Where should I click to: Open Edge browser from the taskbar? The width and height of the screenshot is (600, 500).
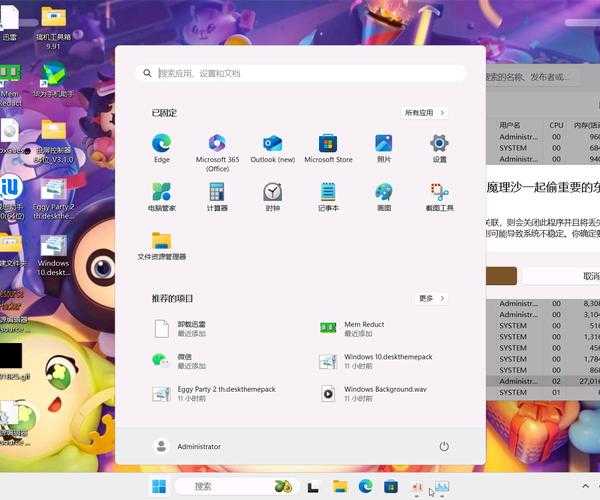365,487
